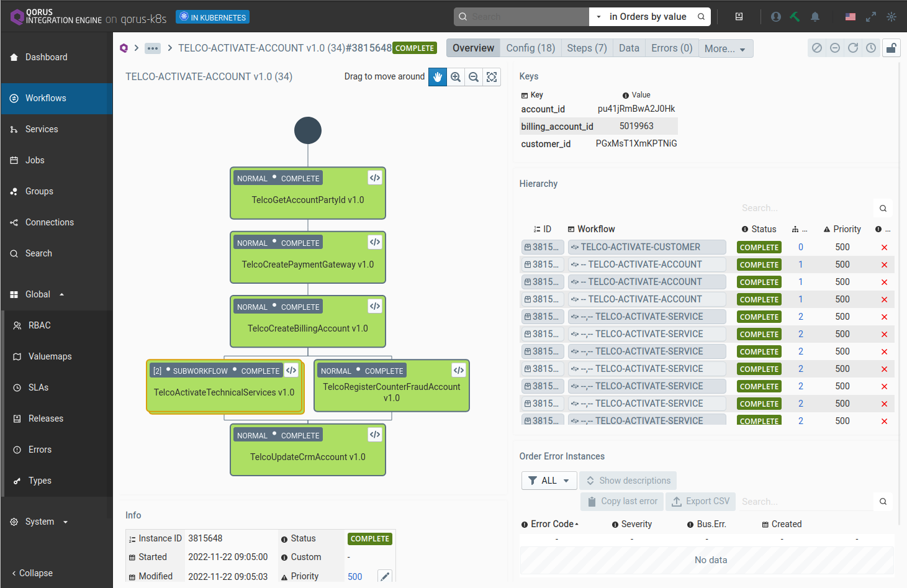Open the Errors (0) tab
Viewport: 907px width, 588px height.
point(672,48)
